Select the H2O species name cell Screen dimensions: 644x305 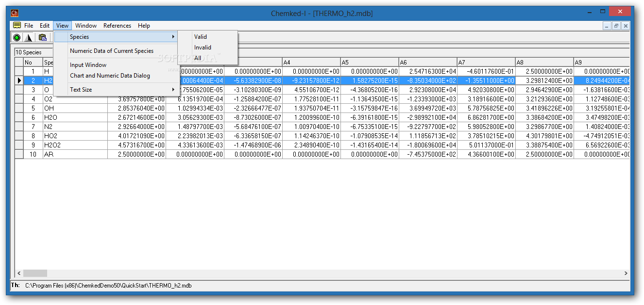tap(75, 117)
